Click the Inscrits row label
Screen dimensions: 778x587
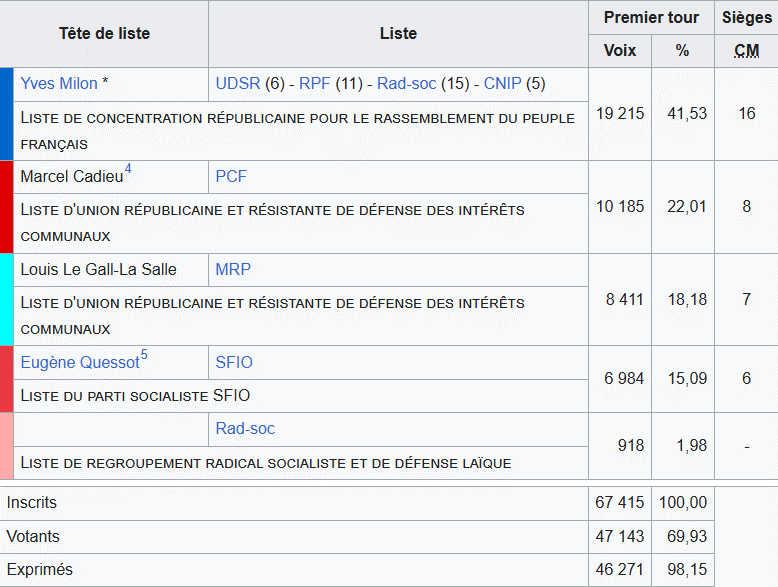click(x=32, y=502)
